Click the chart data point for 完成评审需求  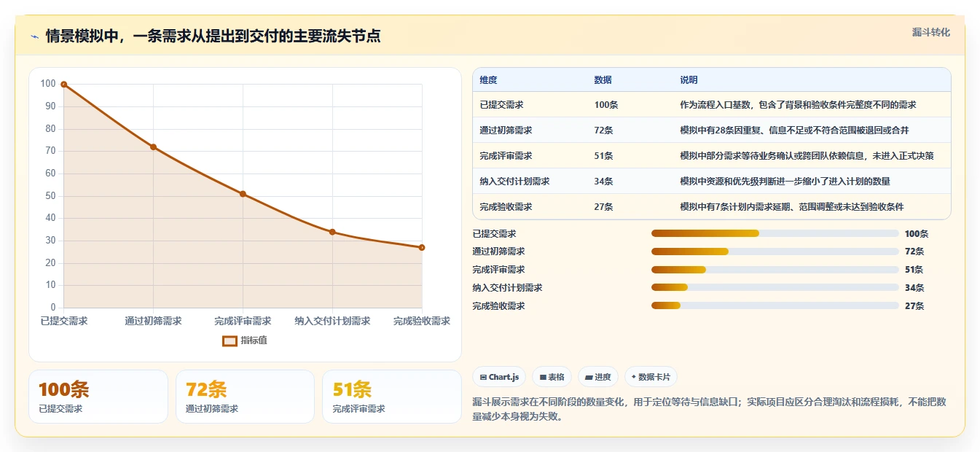[x=243, y=194]
